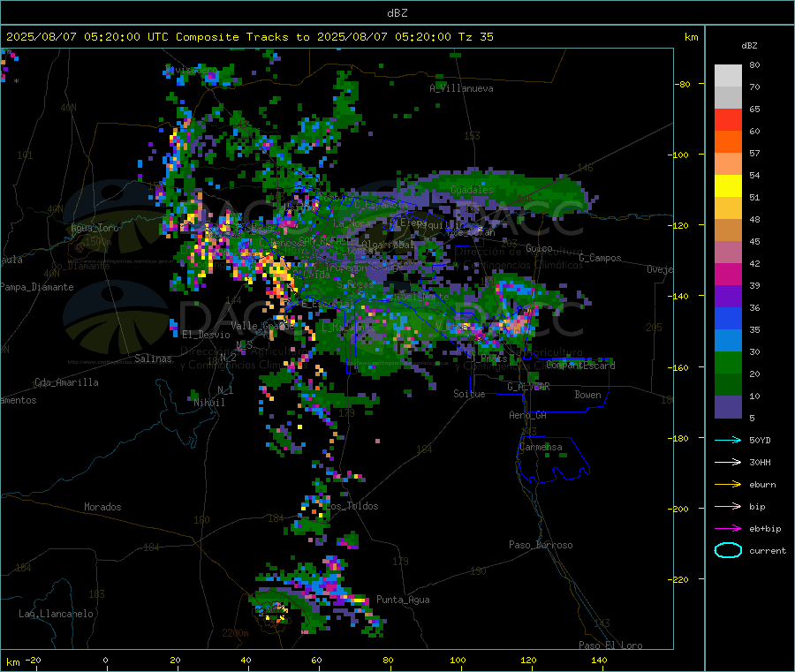Click the blue 35 dBZ color swatch
This screenshot has height=672, width=795.
click(x=728, y=318)
